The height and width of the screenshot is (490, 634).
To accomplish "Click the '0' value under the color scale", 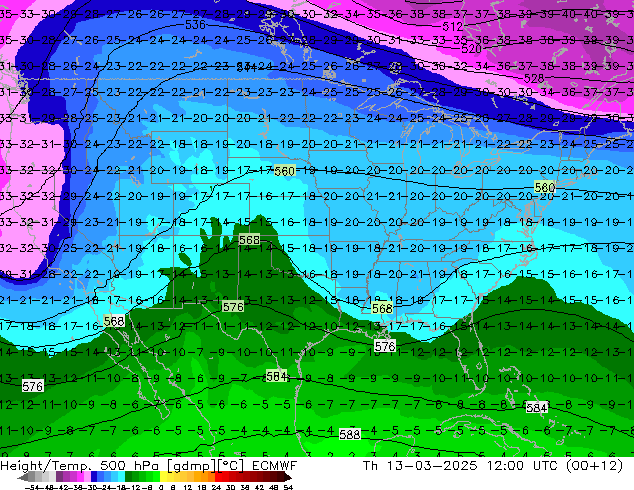I will pos(161,487).
